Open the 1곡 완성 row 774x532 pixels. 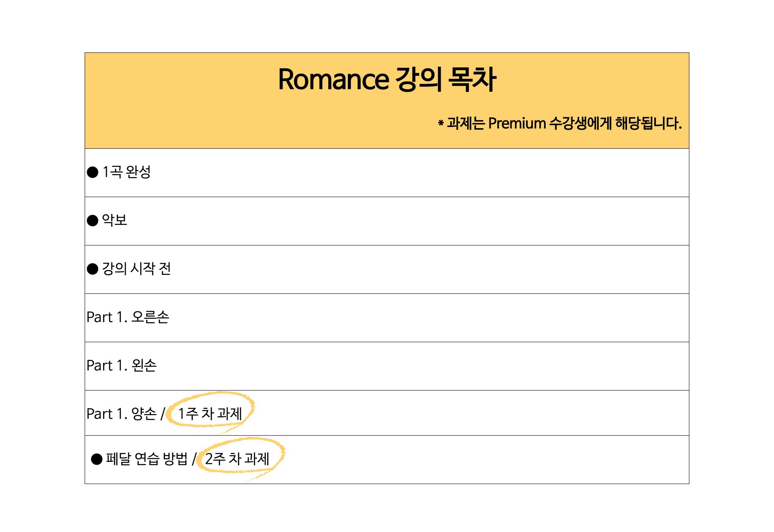point(387,172)
